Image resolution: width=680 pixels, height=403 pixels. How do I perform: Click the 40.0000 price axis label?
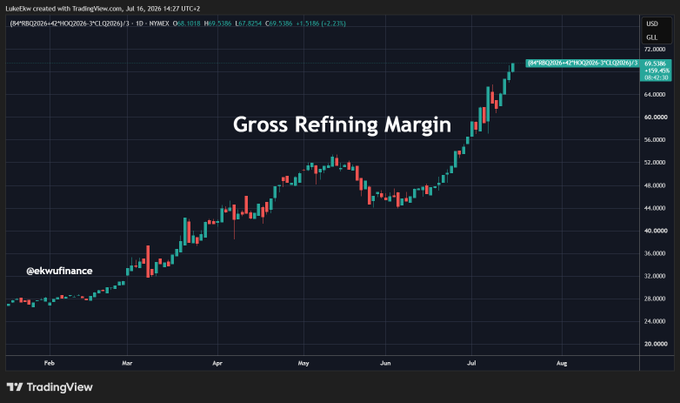point(656,231)
